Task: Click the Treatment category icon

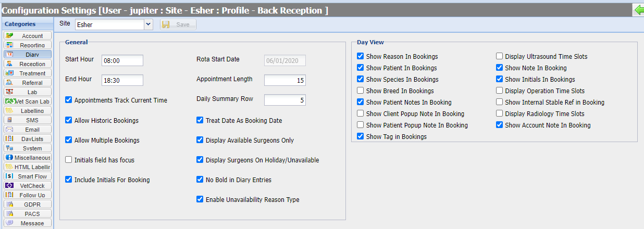Action: (x=10, y=73)
